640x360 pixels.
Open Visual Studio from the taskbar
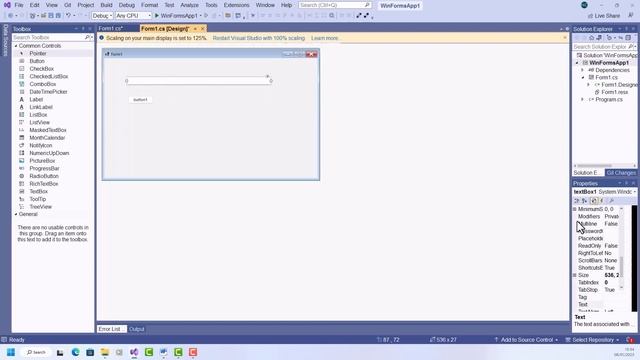tap(134, 352)
